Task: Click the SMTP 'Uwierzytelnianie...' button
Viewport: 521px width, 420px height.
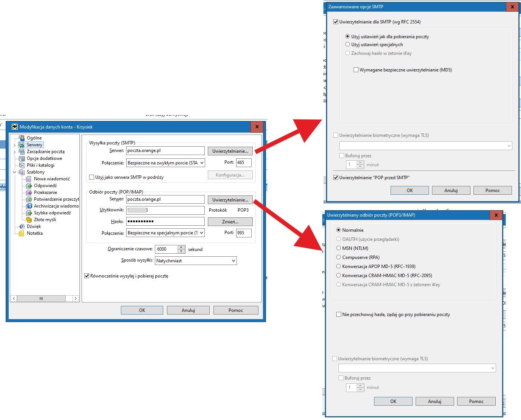Action: tap(230, 151)
